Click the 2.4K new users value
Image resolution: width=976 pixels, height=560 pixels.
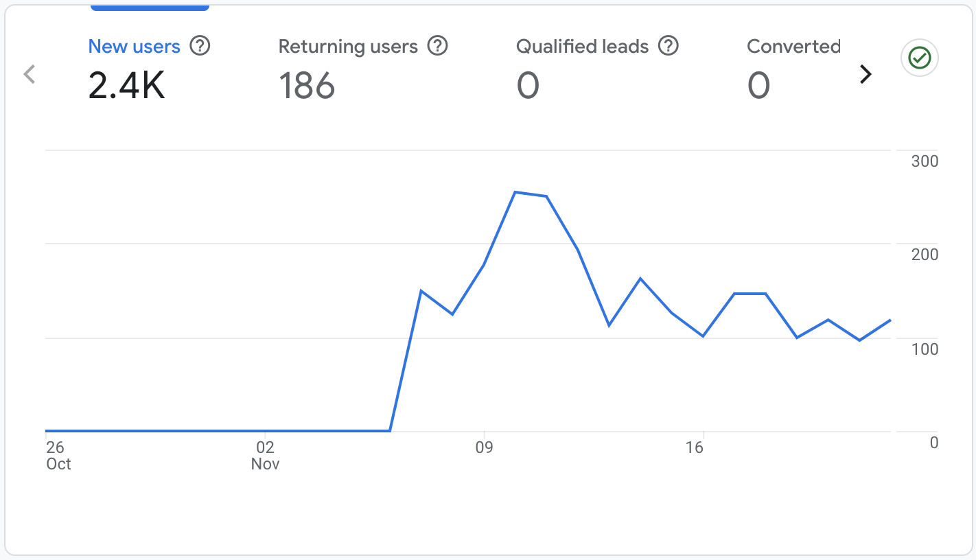127,86
